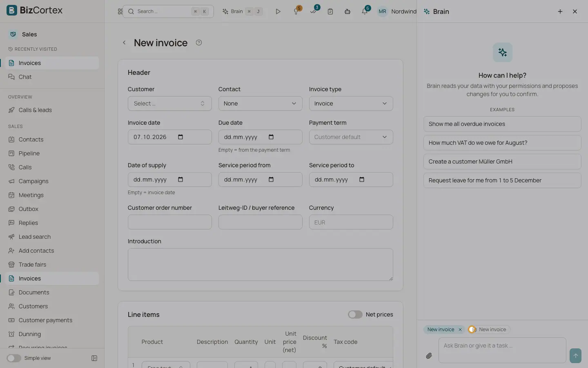Toggle the Net prices switch
This screenshot has width=588, height=368.
pos(355,314)
